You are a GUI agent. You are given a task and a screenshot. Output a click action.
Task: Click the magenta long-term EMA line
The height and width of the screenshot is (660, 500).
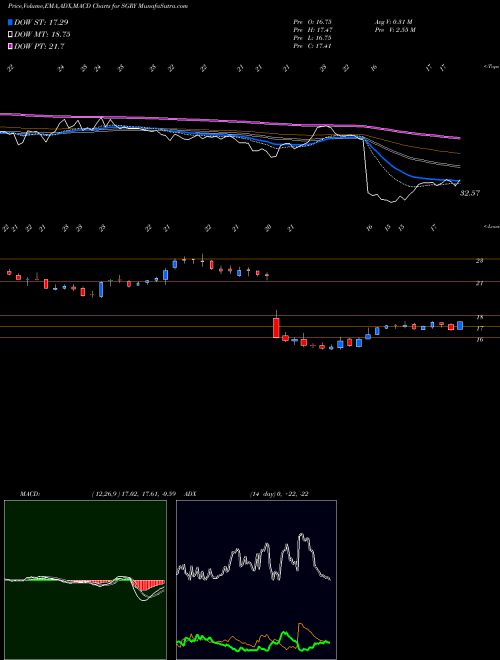pos(230,122)
